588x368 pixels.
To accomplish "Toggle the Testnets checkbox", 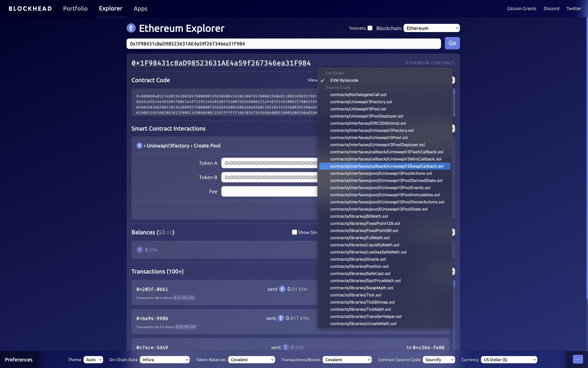I will (x=370, y=28).
